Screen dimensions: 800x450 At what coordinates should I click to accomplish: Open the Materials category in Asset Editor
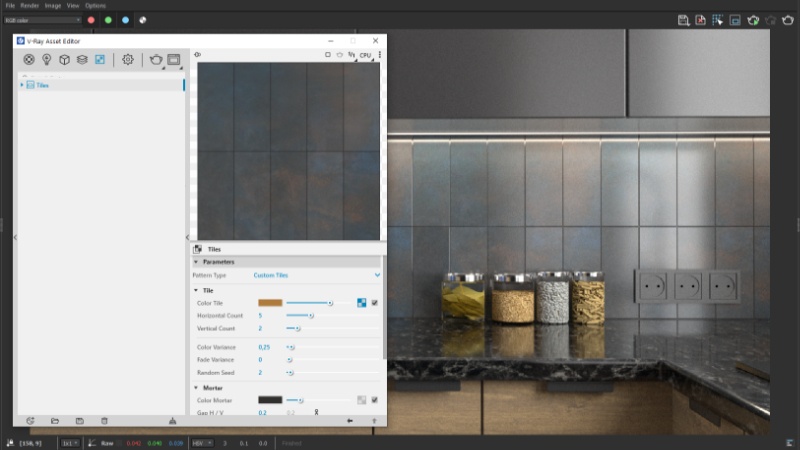[x=29, y=60]
